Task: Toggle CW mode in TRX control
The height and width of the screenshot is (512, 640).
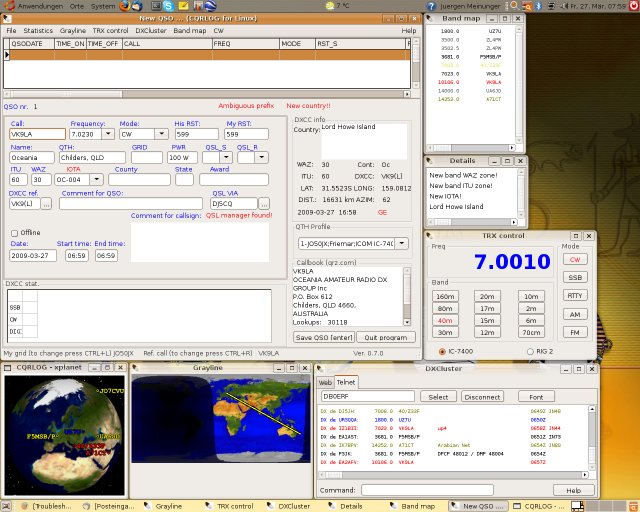Action: pyautogui.click(x=575, y=260)
